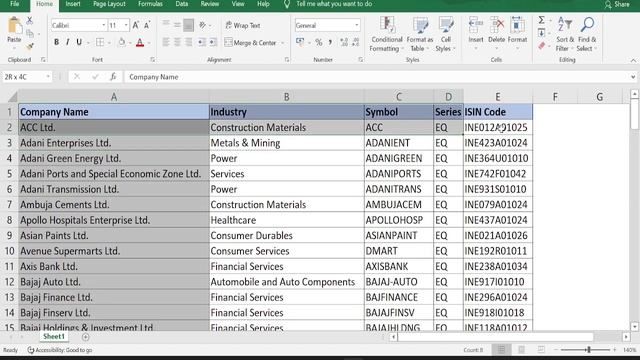640x360 pixels.
Task: Open the font name Calibri dropdown
Action: coord(103,25)
